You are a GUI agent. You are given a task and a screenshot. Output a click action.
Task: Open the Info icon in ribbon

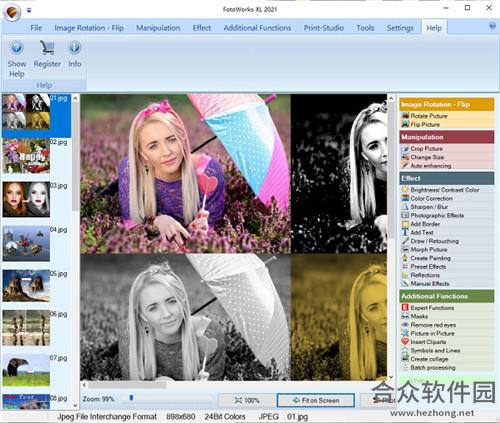click(x=74, y=48)
